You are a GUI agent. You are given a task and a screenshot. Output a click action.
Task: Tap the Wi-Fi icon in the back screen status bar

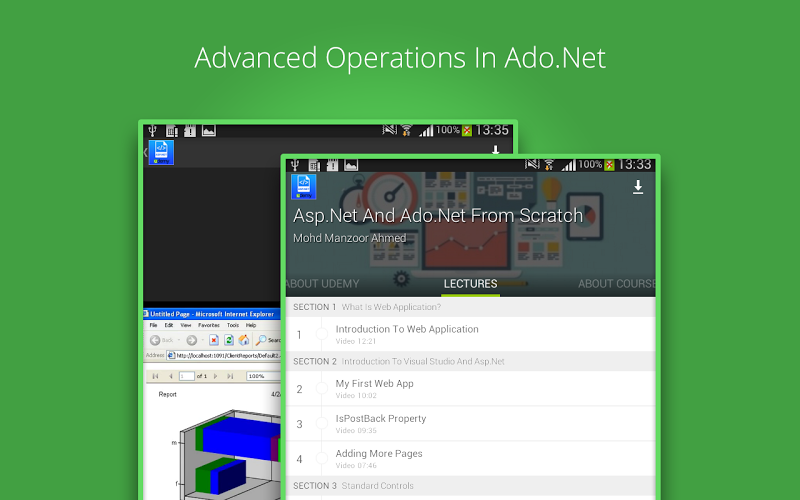407,131
